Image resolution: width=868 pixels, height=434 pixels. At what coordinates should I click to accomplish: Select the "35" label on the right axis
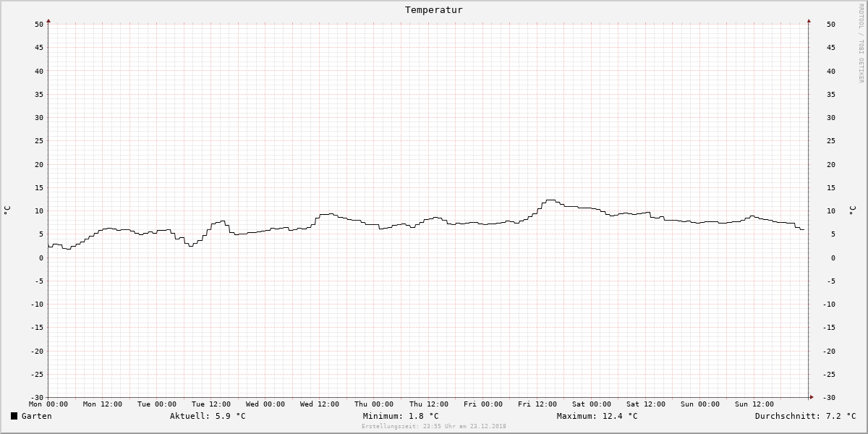(831, 95)
